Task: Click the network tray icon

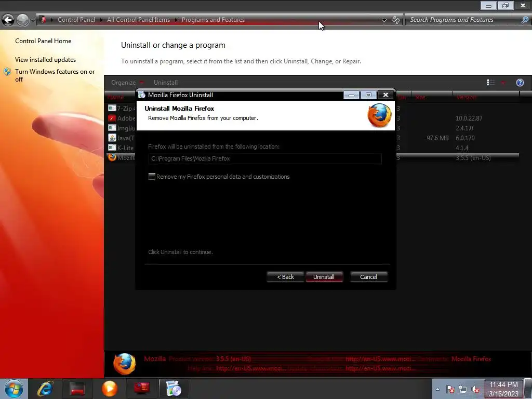Action: click(x=463, y=390)
